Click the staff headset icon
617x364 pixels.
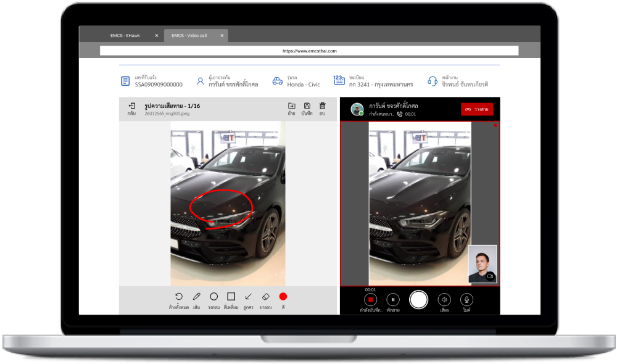click(433, 81)
